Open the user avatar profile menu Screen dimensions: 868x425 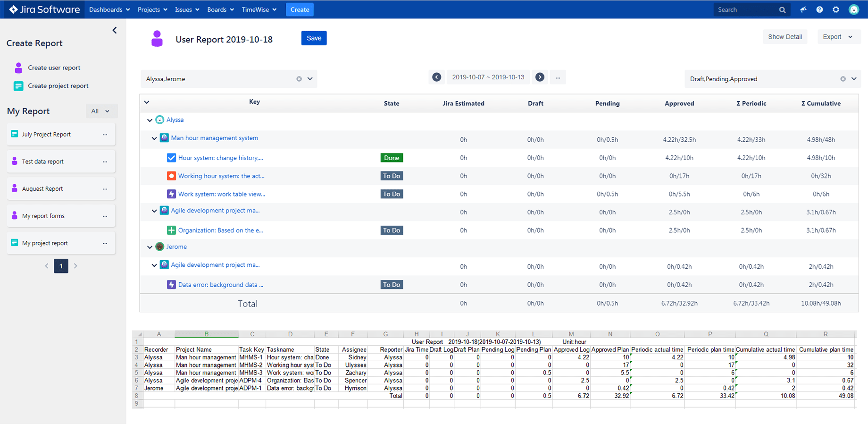click(x=854, y=9)
